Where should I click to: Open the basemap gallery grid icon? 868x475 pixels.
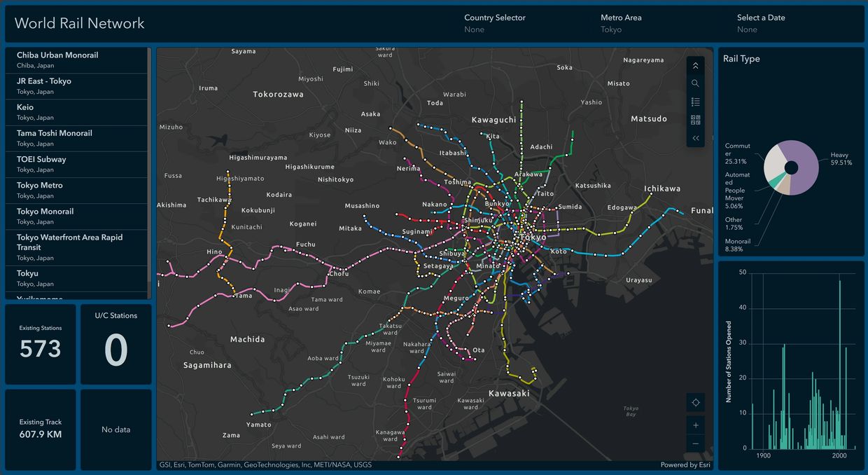point(695,120)
